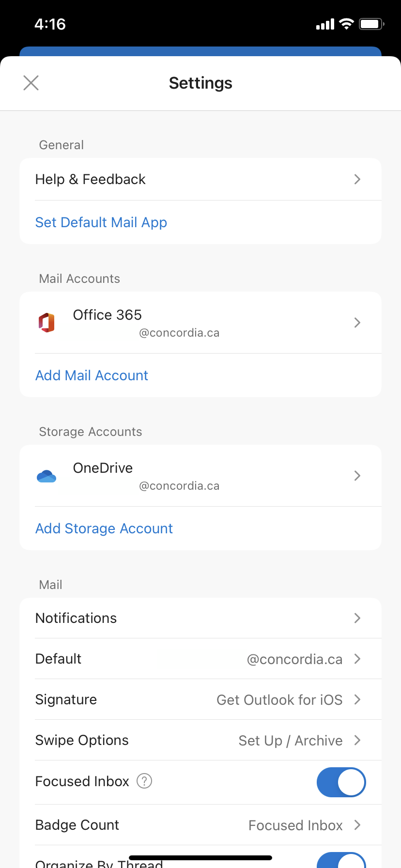This screenshot has height=868, width=401.
Task: Open Help & Feedback chevron
Action: (357, 179)
